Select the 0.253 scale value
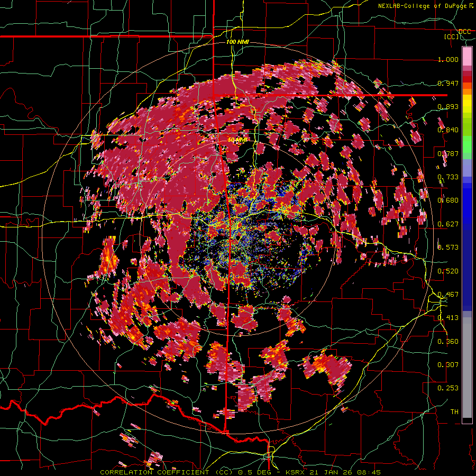 click(448, 388)
